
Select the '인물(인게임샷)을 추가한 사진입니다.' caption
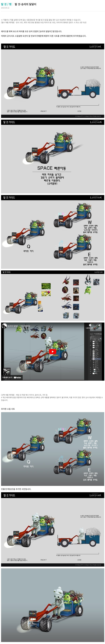16,489
